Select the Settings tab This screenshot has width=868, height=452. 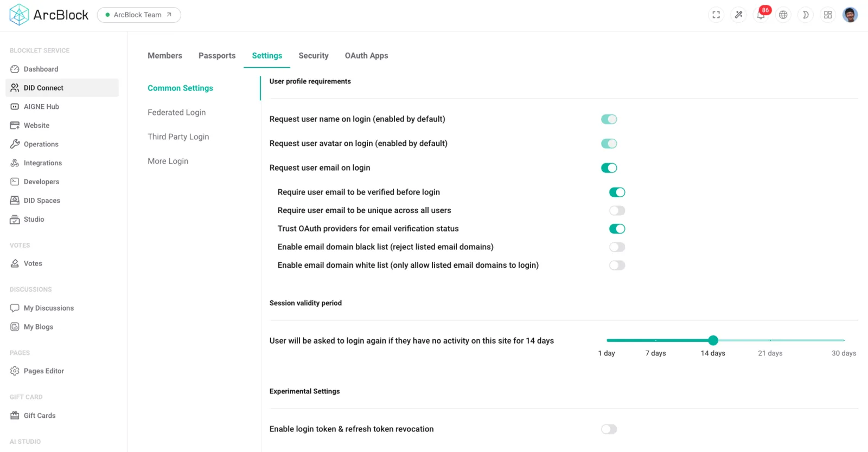[x=267, y=56]
